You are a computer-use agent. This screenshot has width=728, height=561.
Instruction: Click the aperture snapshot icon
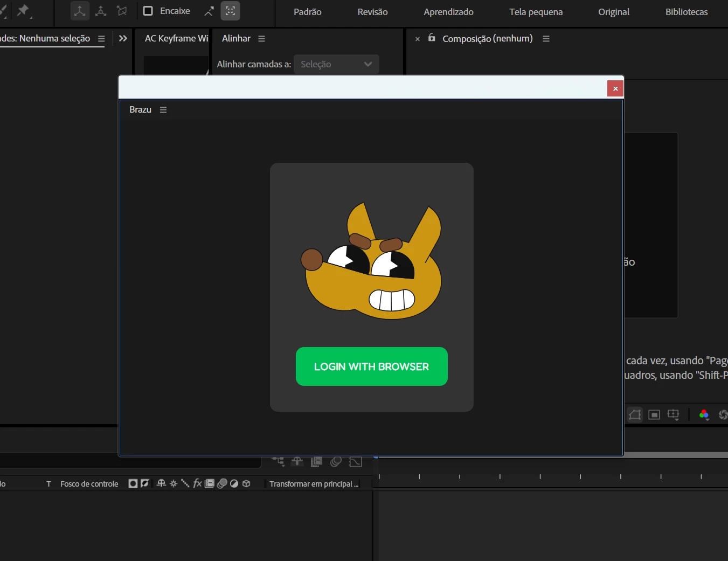723,414
